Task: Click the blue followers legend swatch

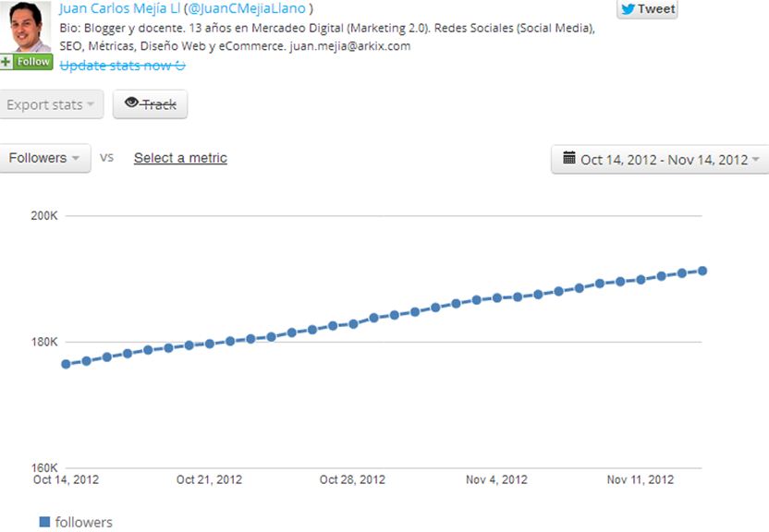Action: tap(44, 522)
